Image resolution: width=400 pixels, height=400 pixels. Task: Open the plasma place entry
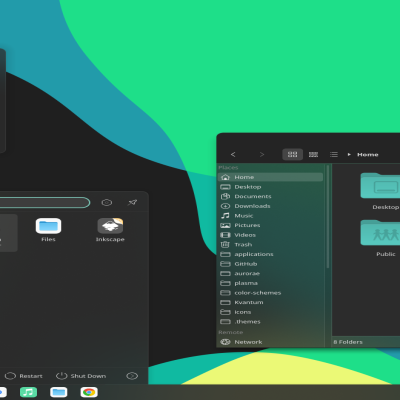[270, 283]
